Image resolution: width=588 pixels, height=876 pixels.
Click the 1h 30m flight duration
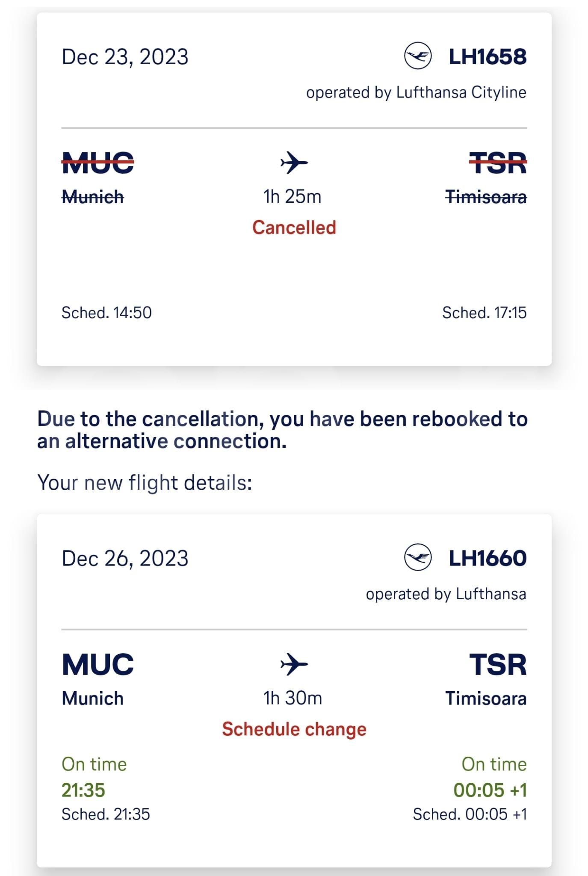(293, 698)
